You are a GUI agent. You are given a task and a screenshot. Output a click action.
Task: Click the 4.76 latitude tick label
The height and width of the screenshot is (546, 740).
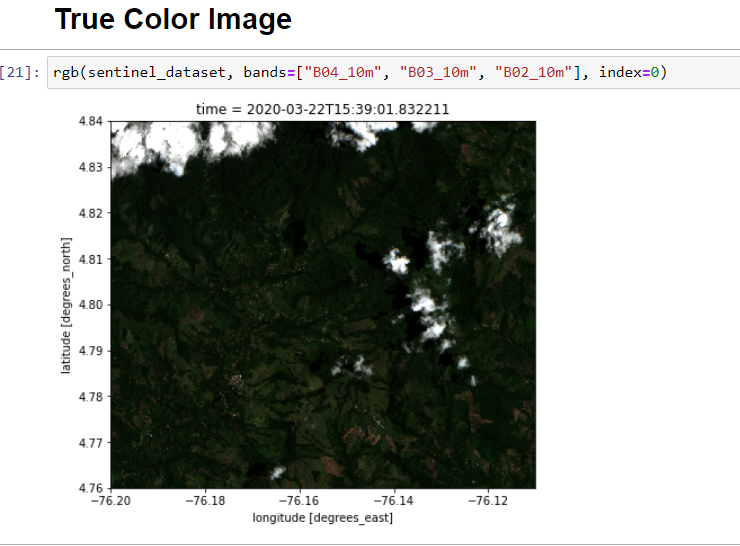pos(91,488)
